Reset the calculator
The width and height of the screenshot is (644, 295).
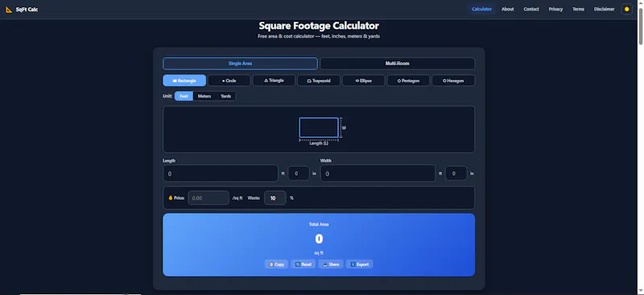[x=303, y=264]
